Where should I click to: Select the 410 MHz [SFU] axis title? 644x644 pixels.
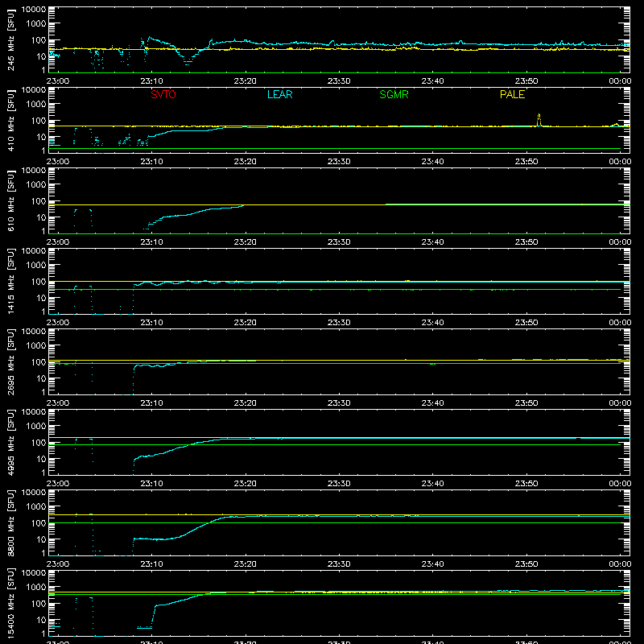pos(10,121)
